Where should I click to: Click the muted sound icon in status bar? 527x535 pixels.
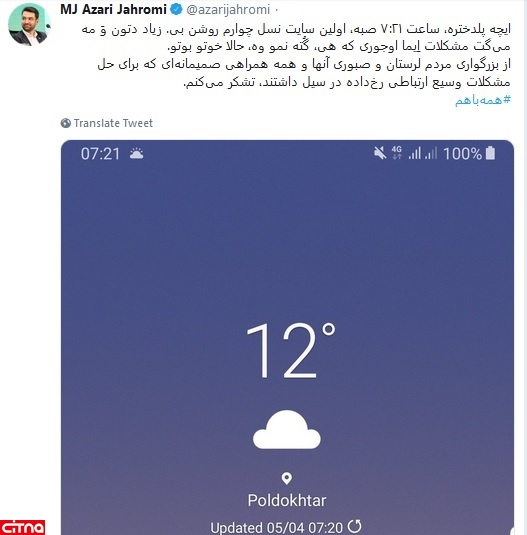[380, 153]
